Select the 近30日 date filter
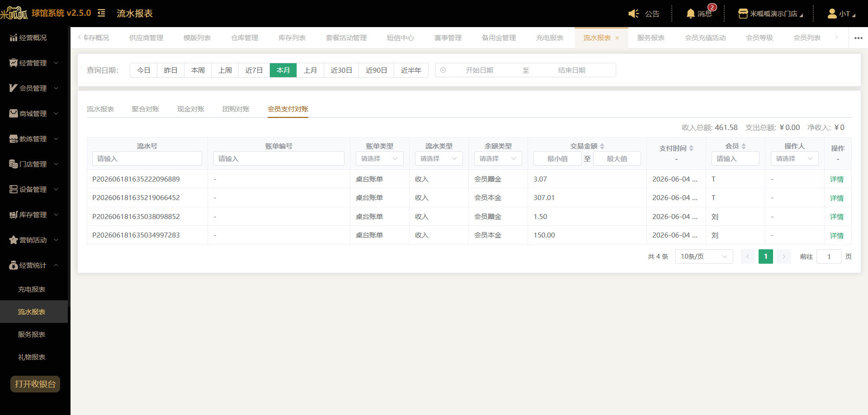 click(x=341, y=70)
